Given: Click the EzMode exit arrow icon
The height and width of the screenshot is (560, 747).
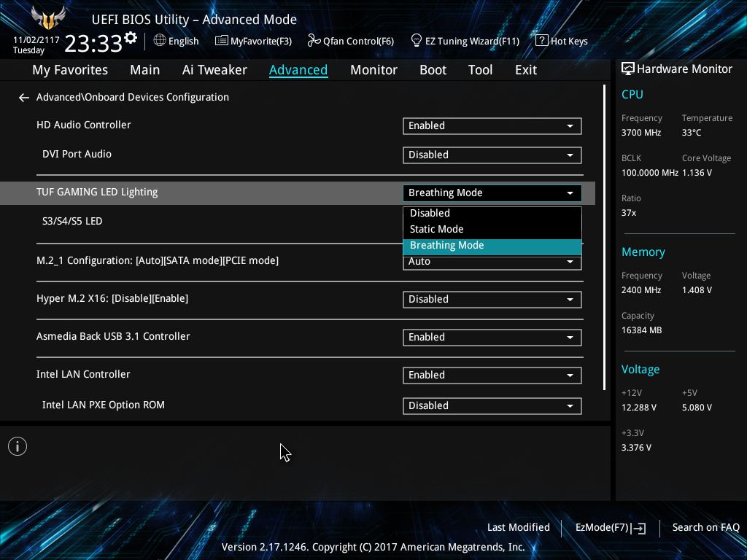Looking at the screenshot, I should click(639, 528).
